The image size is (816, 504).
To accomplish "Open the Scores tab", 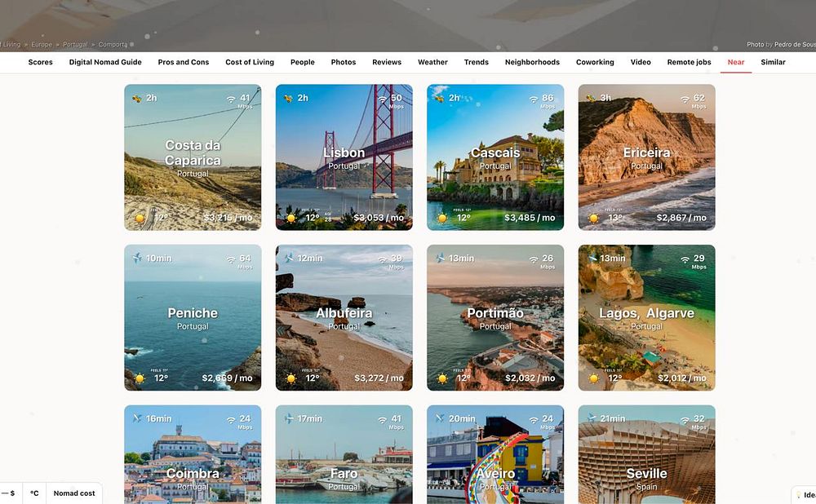I will [40, 62].
